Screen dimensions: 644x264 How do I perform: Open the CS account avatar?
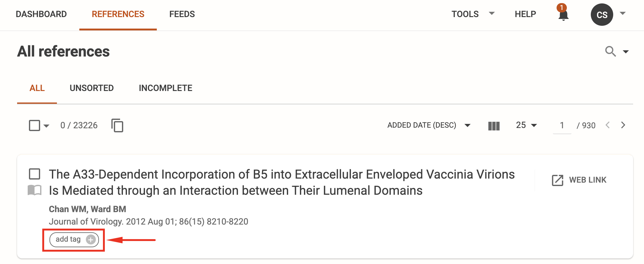coord(602,14)
